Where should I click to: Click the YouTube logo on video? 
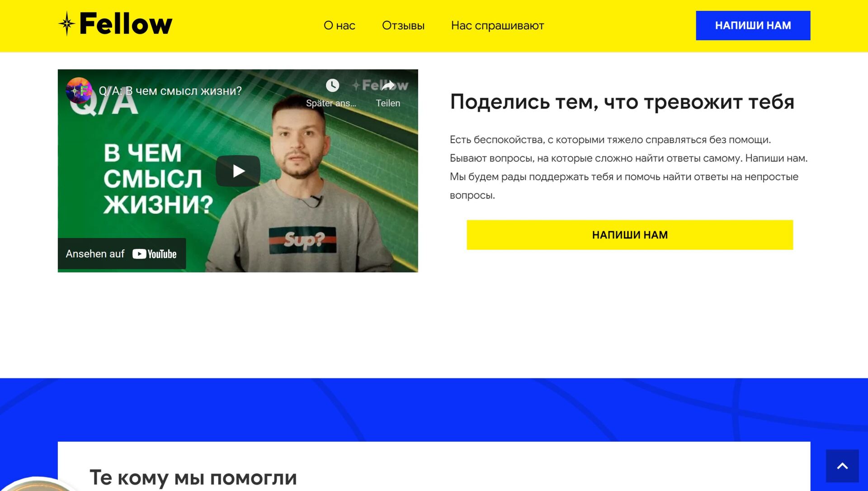click(155, 254)
